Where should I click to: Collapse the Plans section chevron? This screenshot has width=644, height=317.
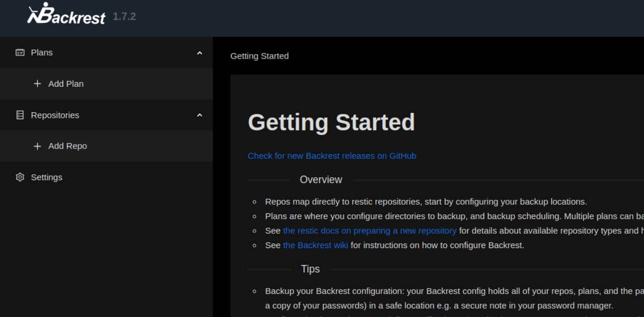[200, 53]
